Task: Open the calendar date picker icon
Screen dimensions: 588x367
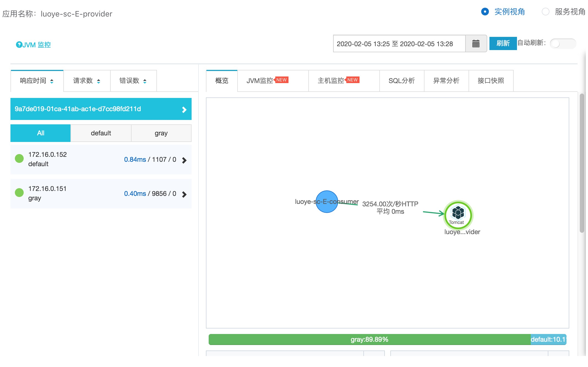Action: coord(476,43)
